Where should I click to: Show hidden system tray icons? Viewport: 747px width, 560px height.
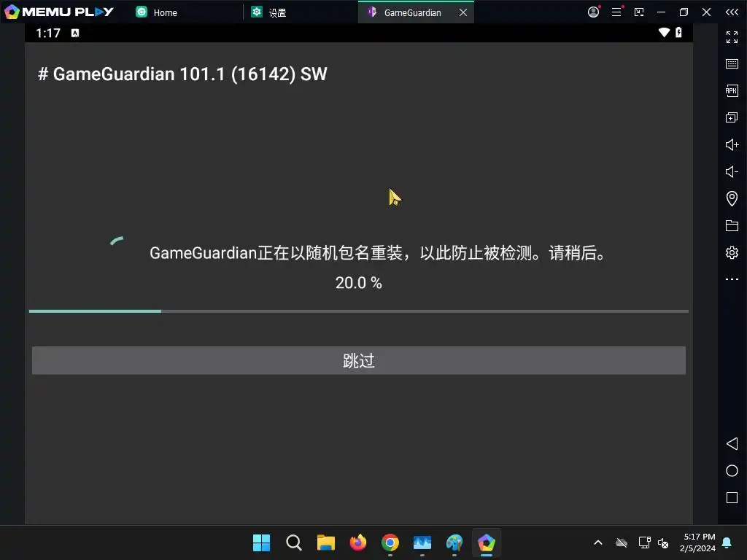(x=598, y=542)
